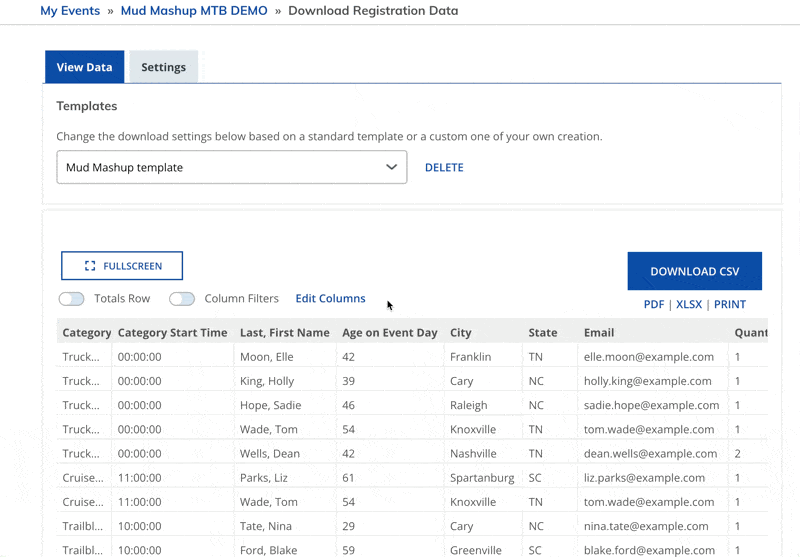The width and height of the screenshot is (800, 557).
Task: Click email blake.ford@example.com
Action: [649, 550]
